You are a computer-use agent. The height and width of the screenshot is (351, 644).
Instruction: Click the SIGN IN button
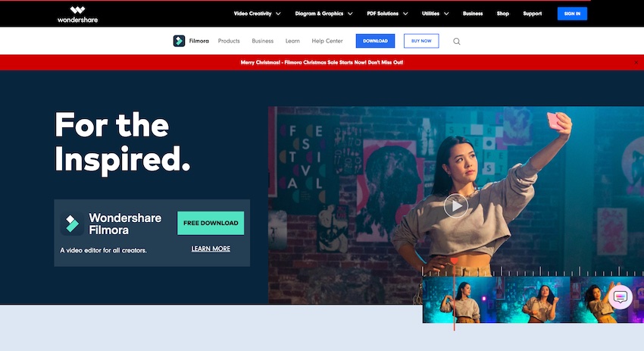tap(572, 14)
